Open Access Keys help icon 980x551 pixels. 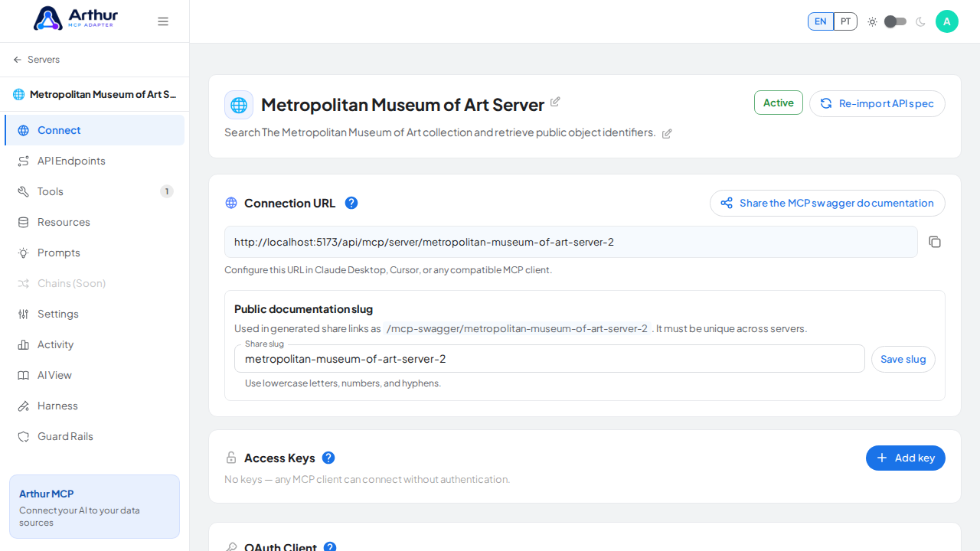(x=328, y=458)
